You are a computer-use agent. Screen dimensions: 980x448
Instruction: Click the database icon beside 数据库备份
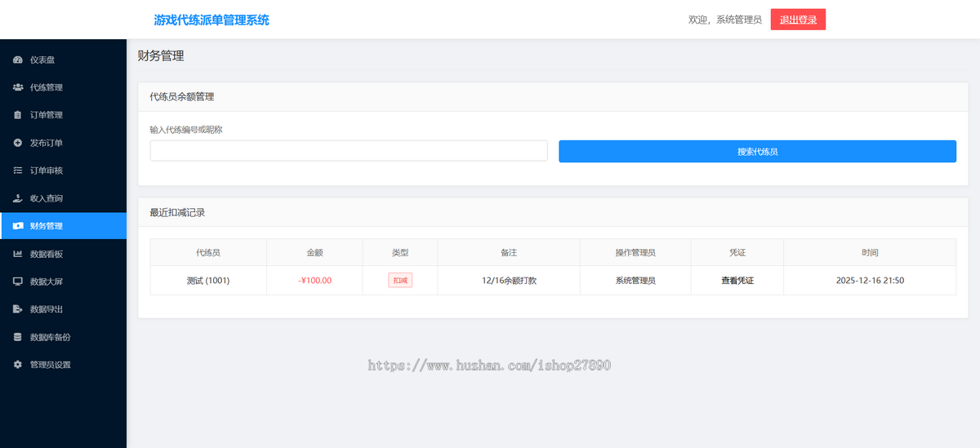[18, 337]
